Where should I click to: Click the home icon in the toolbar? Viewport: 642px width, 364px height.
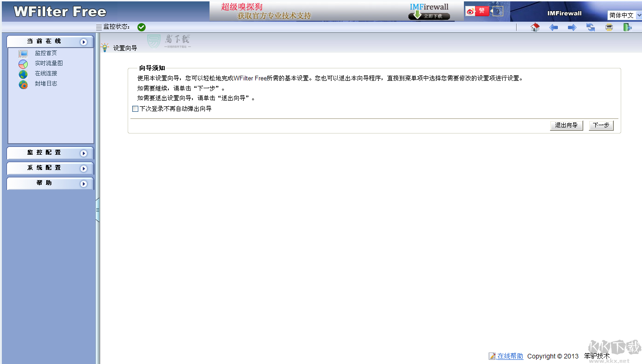[535, 27]
